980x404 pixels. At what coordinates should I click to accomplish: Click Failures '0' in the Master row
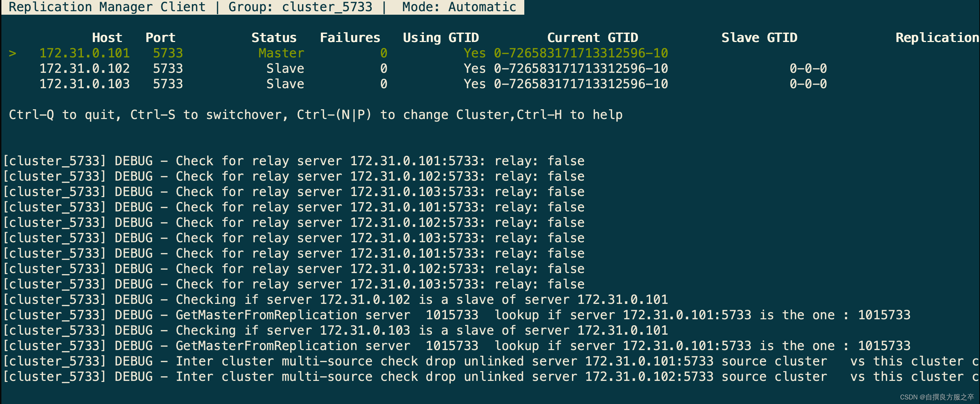tap(384, 53)
